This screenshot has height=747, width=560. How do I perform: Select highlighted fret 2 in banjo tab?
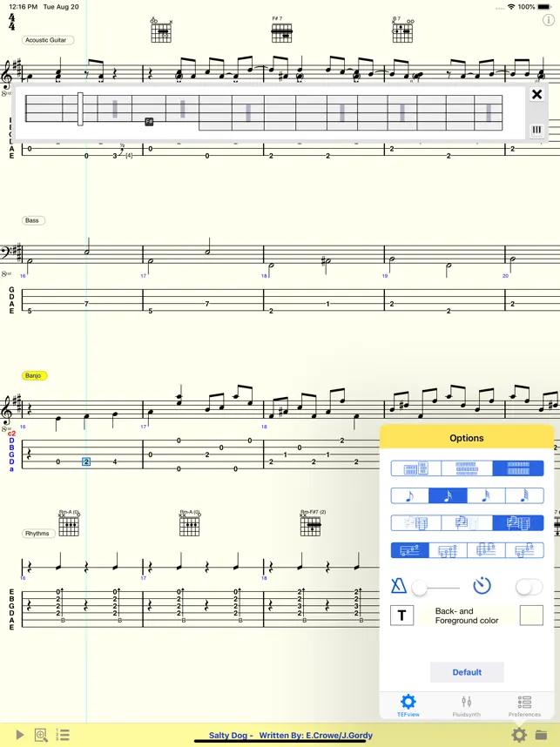pyautogui.click(x=86, y=461)
